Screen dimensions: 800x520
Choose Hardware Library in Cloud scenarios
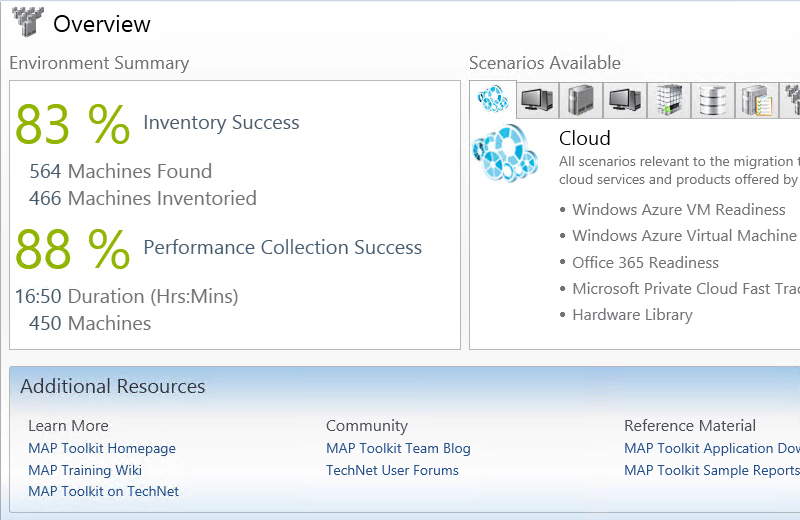coord(632,315)
